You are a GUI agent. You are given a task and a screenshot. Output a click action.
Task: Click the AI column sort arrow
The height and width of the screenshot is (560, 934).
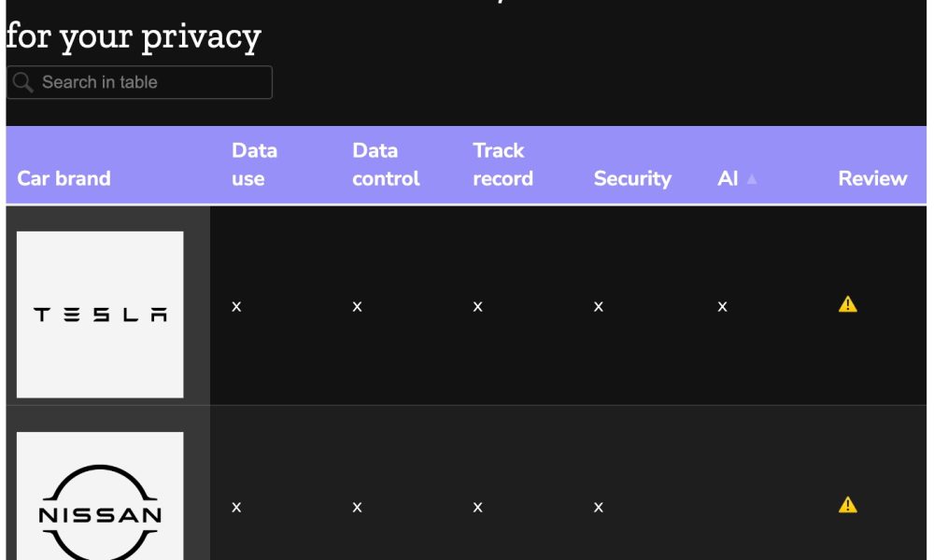(752, 178)
